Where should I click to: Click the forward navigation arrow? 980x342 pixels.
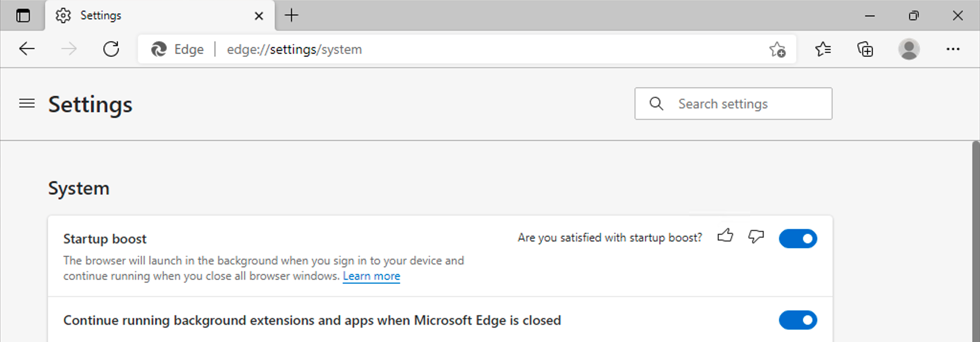click(69, 49)
